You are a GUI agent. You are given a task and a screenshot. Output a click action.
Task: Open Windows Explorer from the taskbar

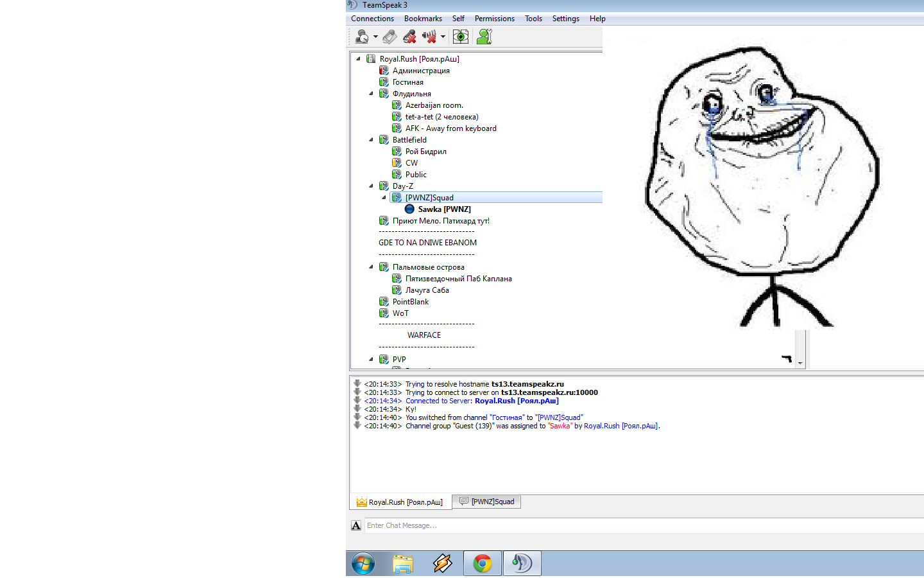pyautogui.click(x=403, y=564)
